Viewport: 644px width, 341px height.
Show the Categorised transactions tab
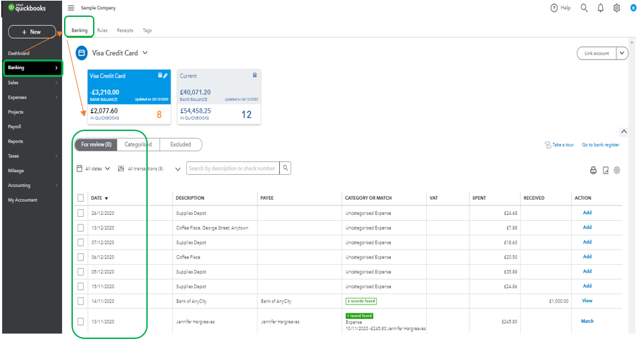(138, 145)
